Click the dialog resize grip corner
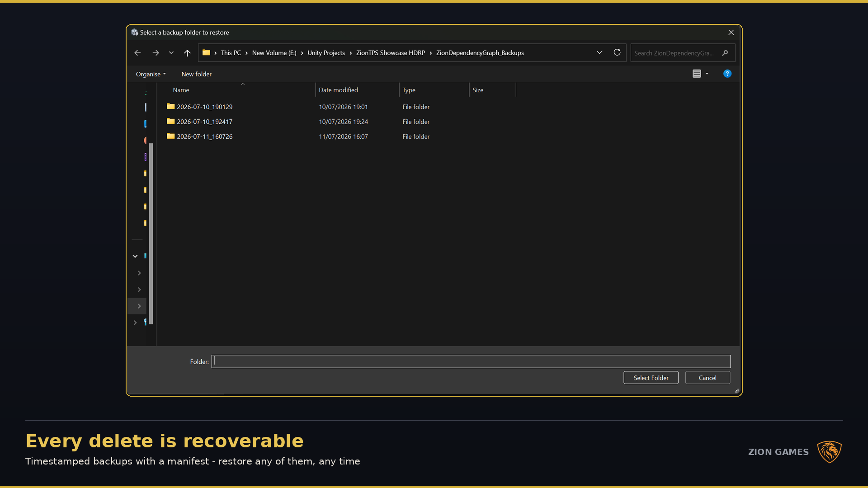868x488 pixels. point(736,391)
